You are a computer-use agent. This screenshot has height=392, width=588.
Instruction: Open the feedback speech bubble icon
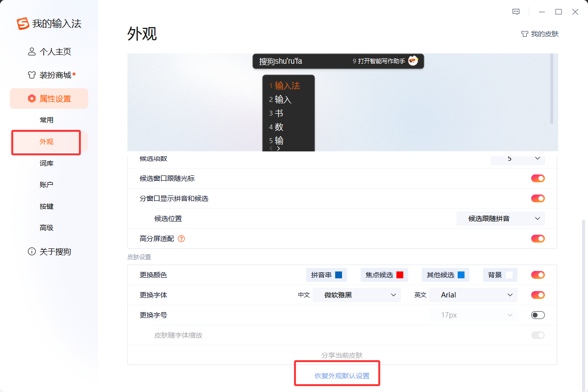click(515, 11)
